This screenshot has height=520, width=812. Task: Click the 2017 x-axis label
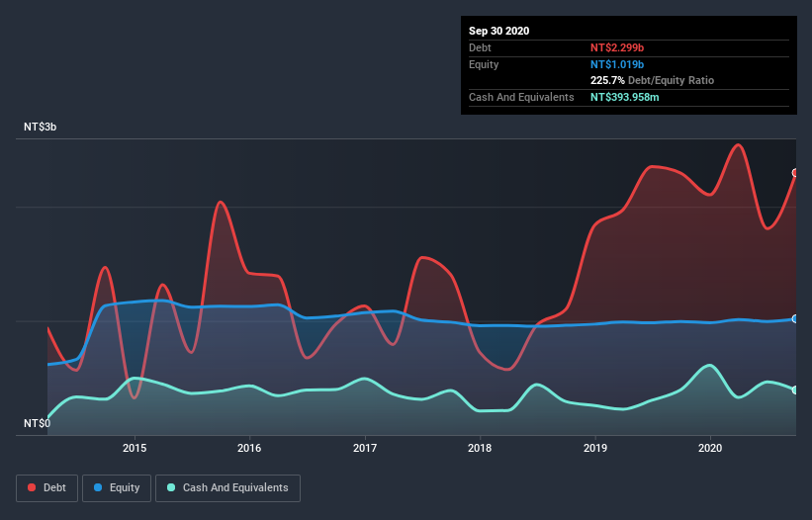365,448
